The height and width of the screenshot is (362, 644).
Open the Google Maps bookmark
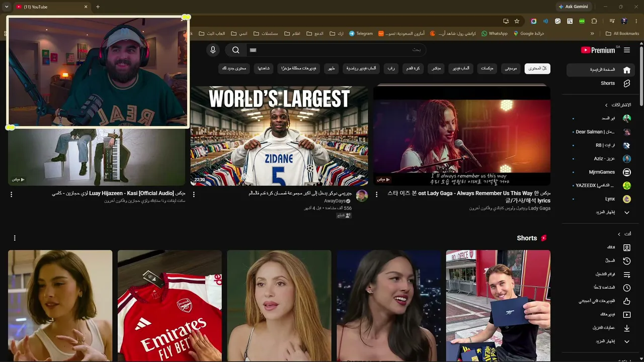(x=529, y=34)
